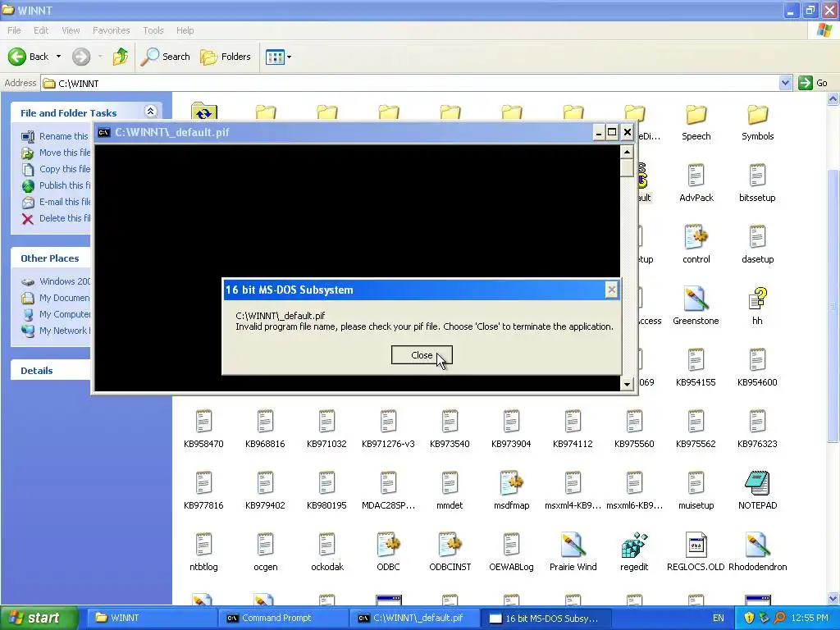Open My Computer from Other Places
840x630 pixels.
[x=56, y=314]
